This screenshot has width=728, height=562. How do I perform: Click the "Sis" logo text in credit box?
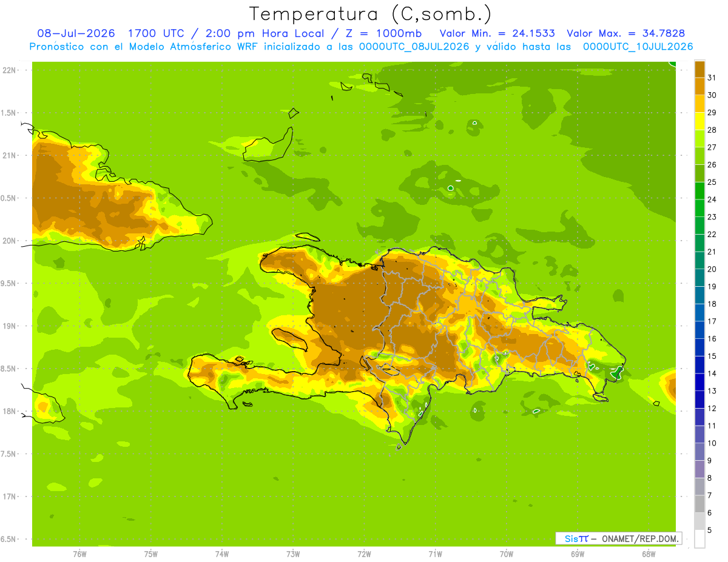pos(571,538)
